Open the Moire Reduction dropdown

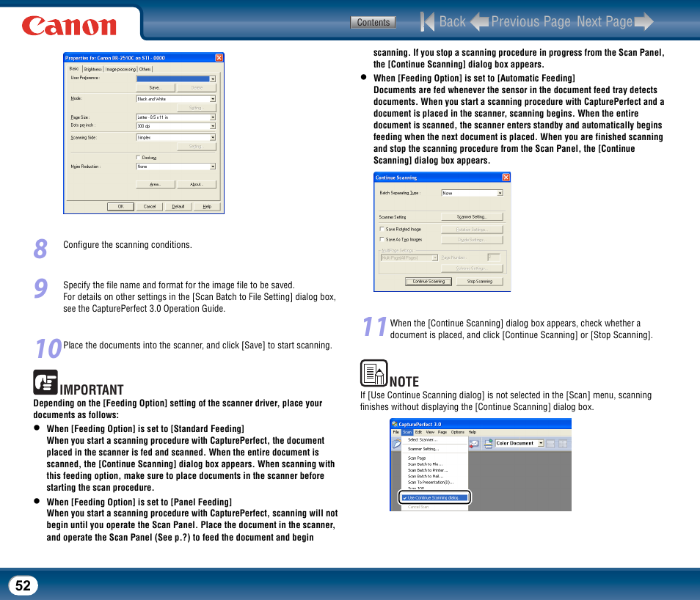[x=176, y=166]
